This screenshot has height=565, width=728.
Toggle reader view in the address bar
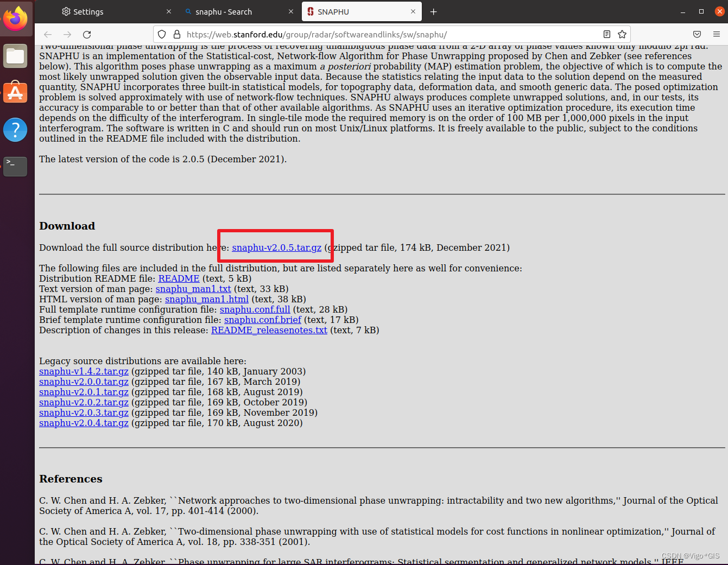click(x=607, y=34)
